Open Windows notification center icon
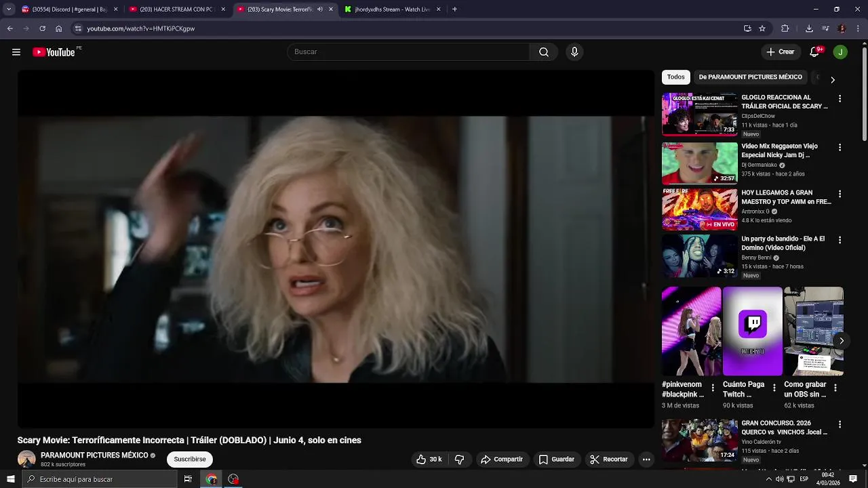The width and height of the screenshot is (868, 488). point(853,479)
